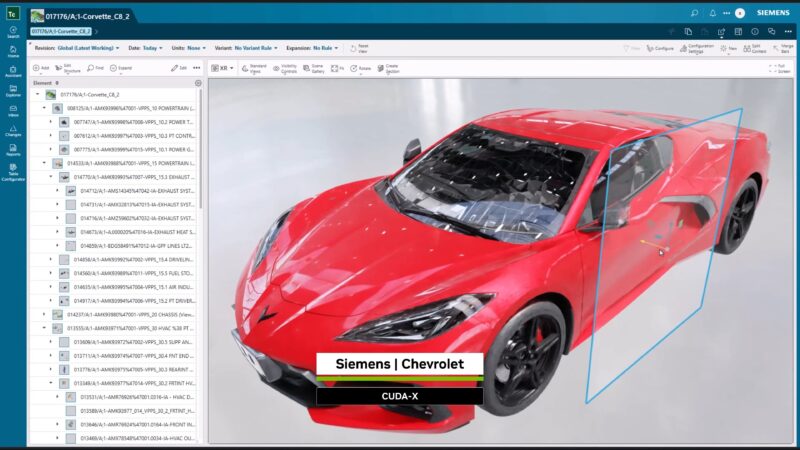Click the Fit view tool
Screen dimensions: 800x450
tap(337, 68)
